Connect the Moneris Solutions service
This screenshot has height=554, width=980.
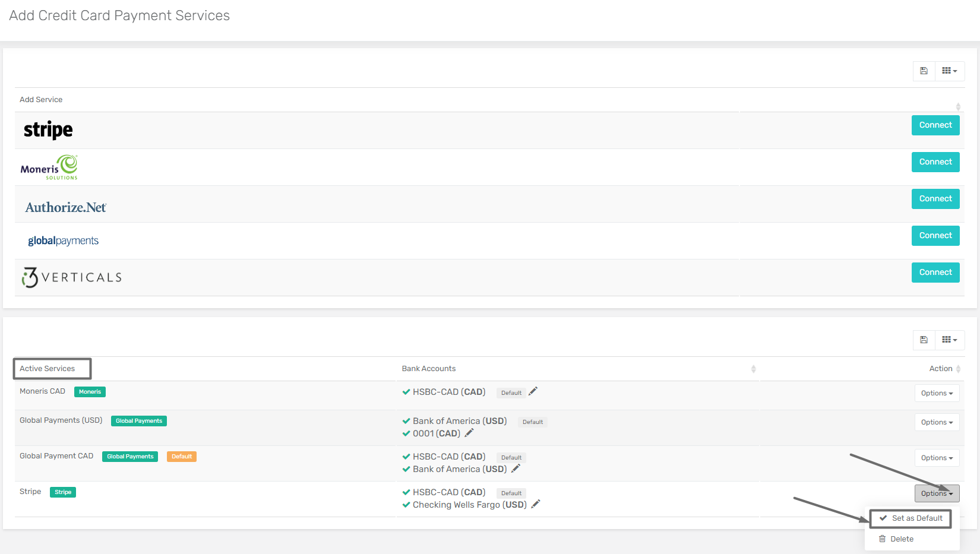[935, 162]
